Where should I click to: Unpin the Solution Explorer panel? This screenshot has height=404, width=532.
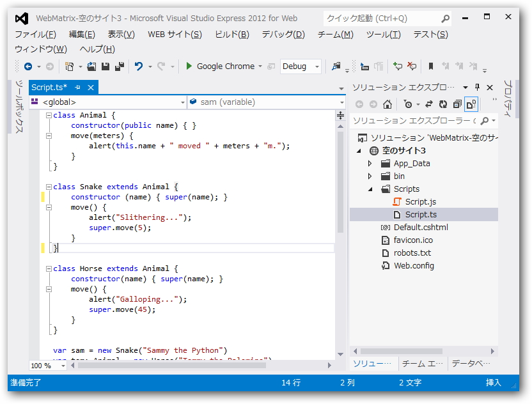pos(476,87)
